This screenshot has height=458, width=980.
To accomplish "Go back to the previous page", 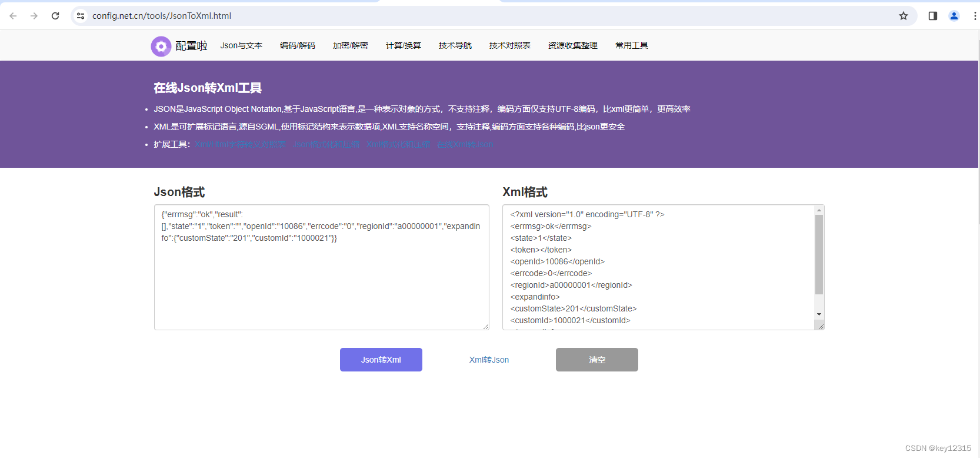I will [13, 16].
